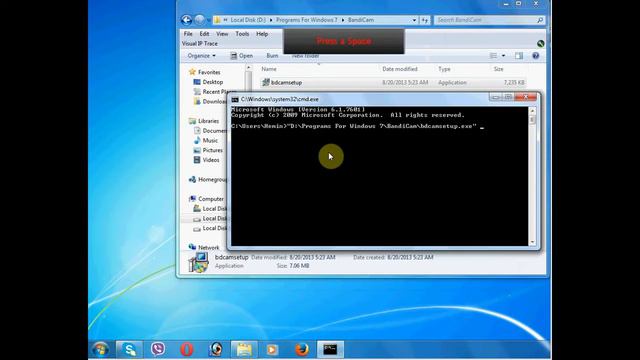This screenshot has width=640, height=360.
Task: Switch to cmd.exe taskbar icon
Action: pyautogui.click(x=330, y=350)
